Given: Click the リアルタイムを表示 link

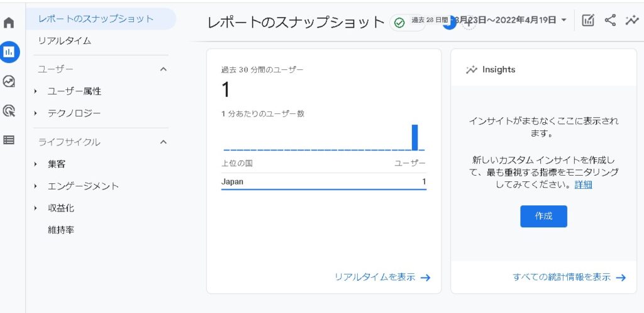Looking at the screenshot, I should tap(382, 277).
